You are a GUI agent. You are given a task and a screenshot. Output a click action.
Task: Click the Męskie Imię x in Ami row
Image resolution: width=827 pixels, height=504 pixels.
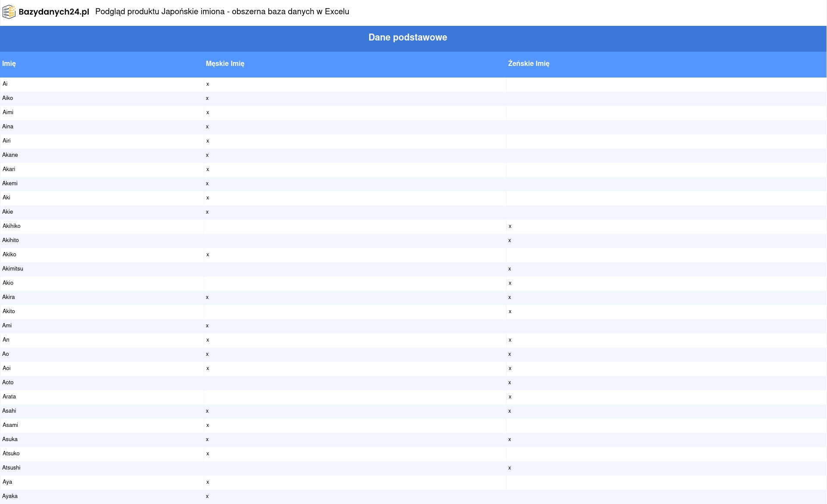pyautogui.click(x=207, y=326)
